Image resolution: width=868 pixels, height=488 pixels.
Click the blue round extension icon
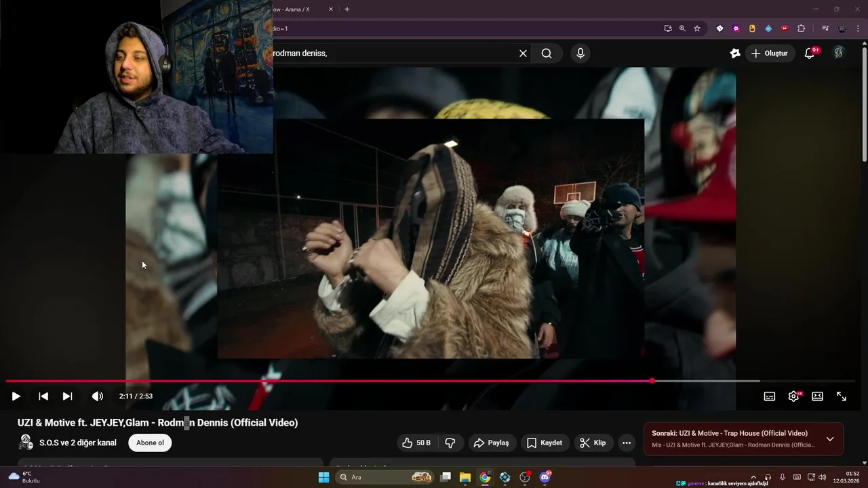point(768,28)
